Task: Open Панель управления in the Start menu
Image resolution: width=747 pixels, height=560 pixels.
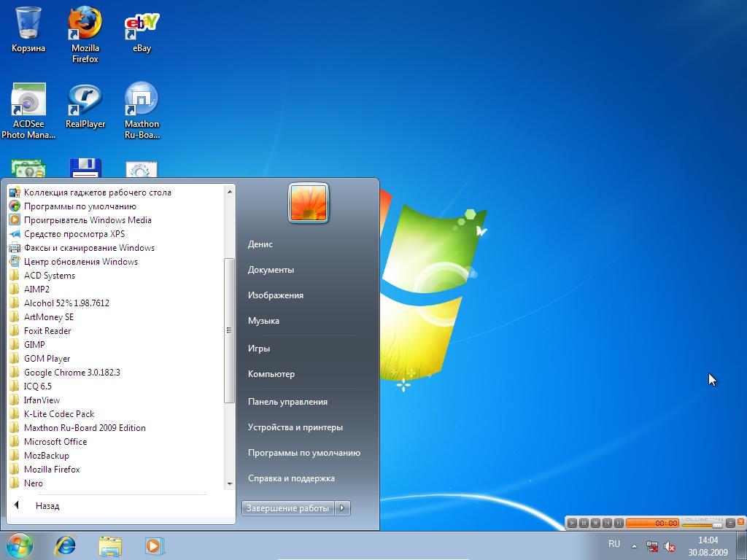Action: tap(287, 402)
